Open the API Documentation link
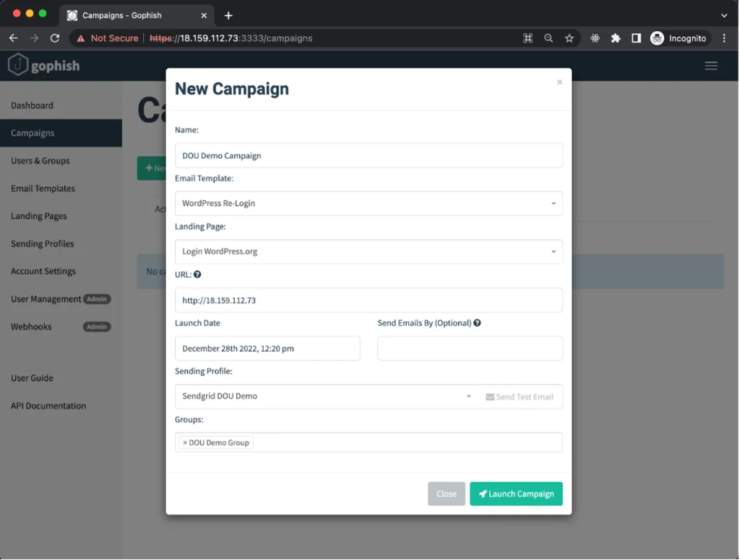 point(48,405)
